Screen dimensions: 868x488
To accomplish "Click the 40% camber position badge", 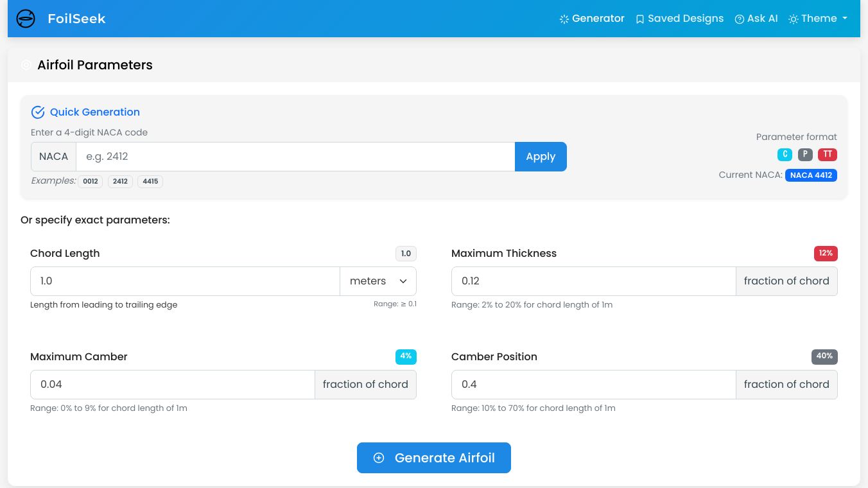I will click(824, 357).
